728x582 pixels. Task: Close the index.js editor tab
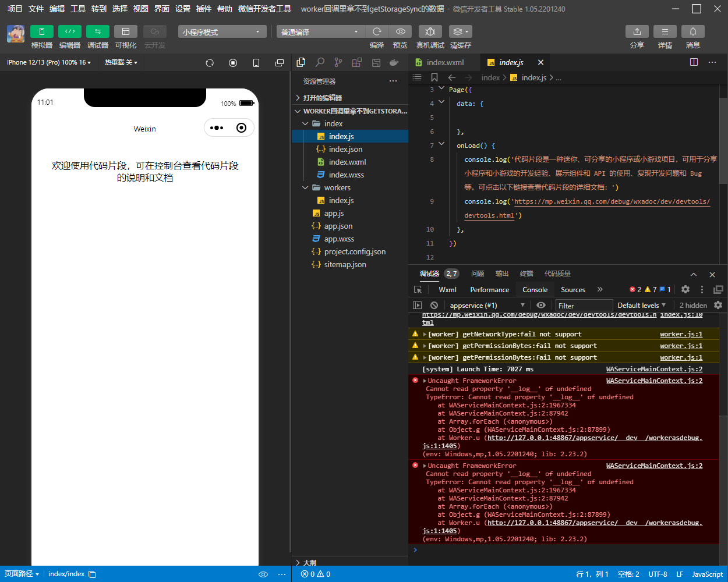(x=540, y=62)
